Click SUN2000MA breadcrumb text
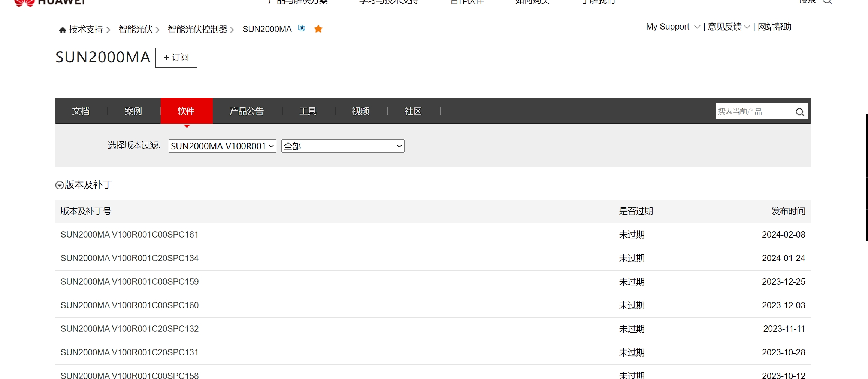This screenshot has width=868, height=379. 267,29
